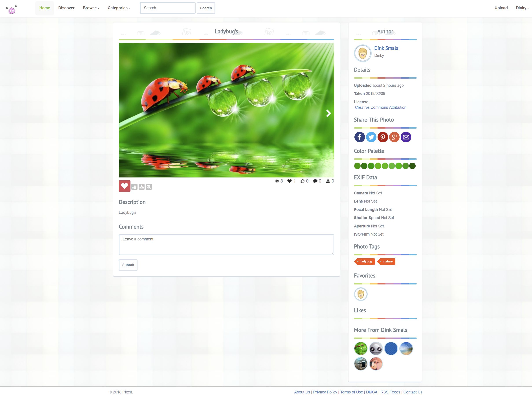Share photo via email icon
532x406 pixels.
tap(406, 137)
